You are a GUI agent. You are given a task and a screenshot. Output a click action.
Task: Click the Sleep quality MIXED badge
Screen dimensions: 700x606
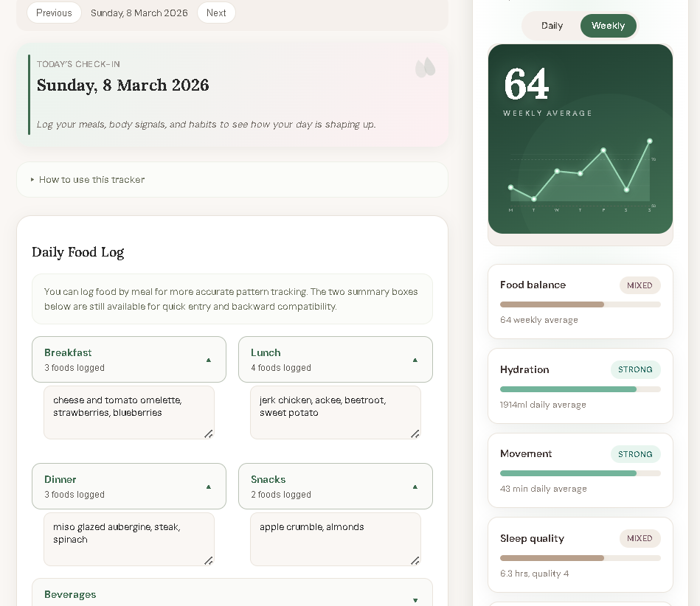[640, 538]
